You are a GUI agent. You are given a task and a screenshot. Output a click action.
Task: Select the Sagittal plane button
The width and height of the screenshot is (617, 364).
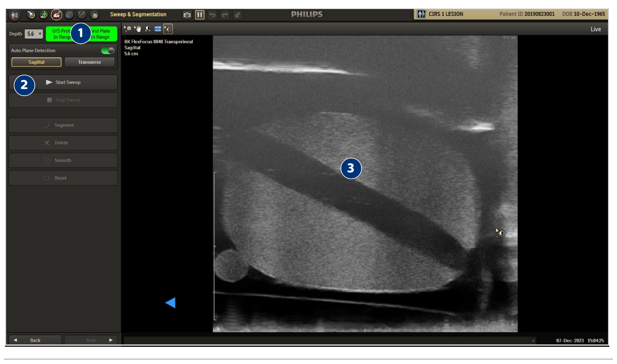pyautogui.click(x=36, y=62)
